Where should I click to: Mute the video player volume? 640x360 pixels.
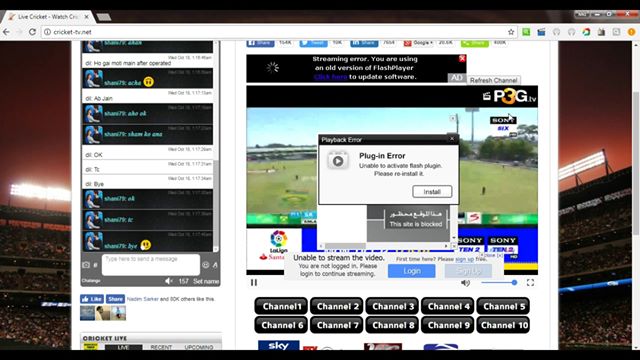pyautogui.click(x=465, y=282)
